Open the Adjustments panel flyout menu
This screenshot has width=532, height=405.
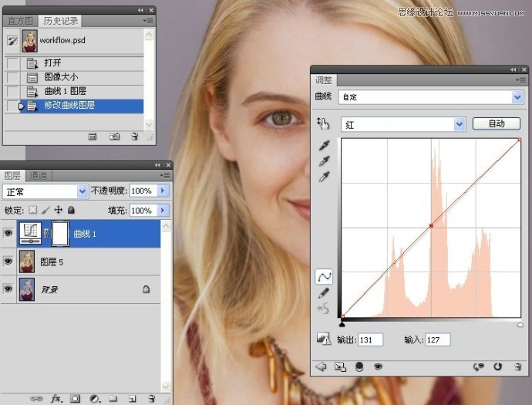coord(520,80)
